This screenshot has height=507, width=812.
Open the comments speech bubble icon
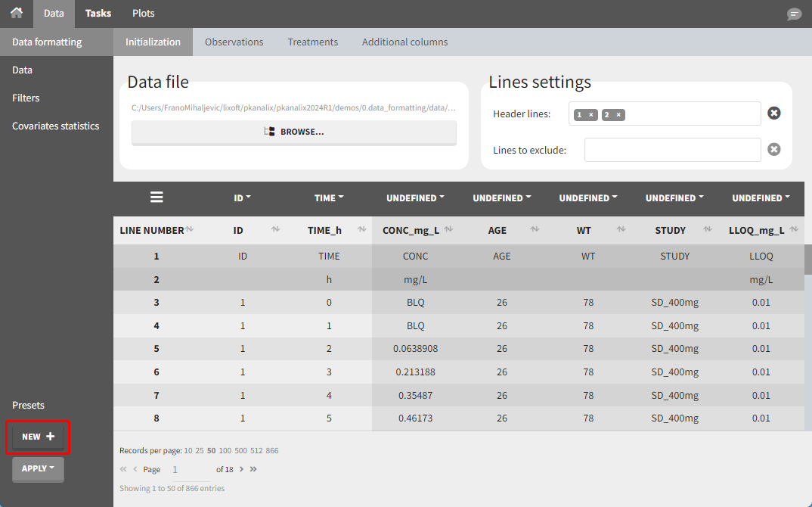point(794,14)
